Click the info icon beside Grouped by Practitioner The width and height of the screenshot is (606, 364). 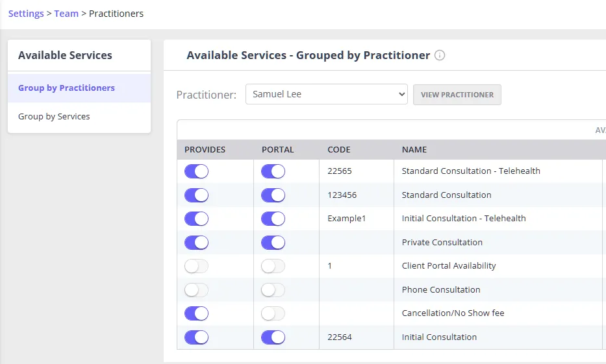click(440, 55)
